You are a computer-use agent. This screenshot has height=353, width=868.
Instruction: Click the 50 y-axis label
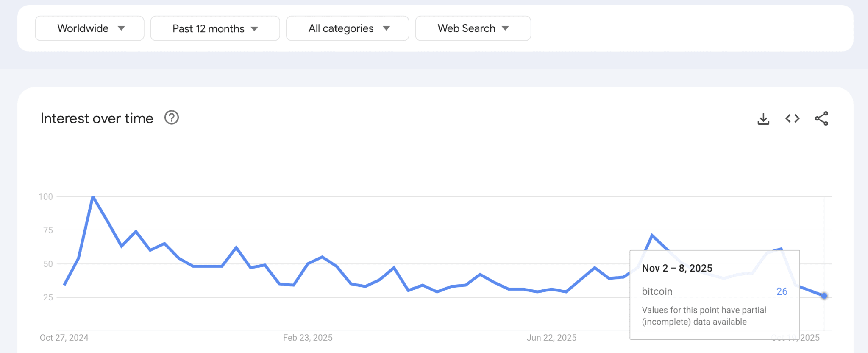pos(48,264)
